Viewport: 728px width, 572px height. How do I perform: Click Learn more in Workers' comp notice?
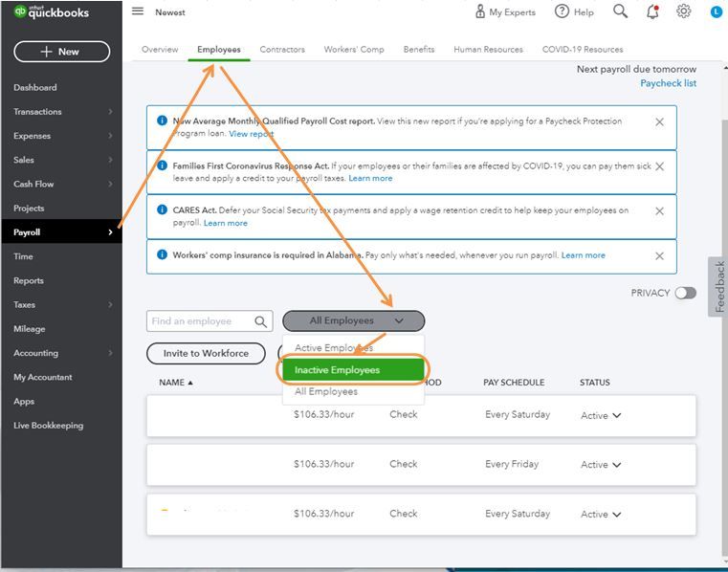tap(584, 255)
